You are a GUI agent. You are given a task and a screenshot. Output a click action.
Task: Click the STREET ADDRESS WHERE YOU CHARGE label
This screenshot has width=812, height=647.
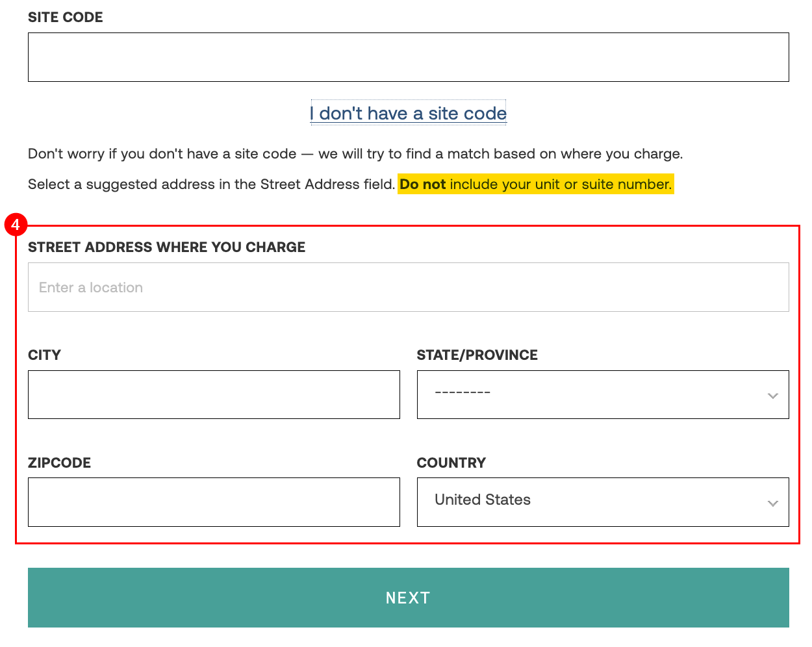pos(166,247)
